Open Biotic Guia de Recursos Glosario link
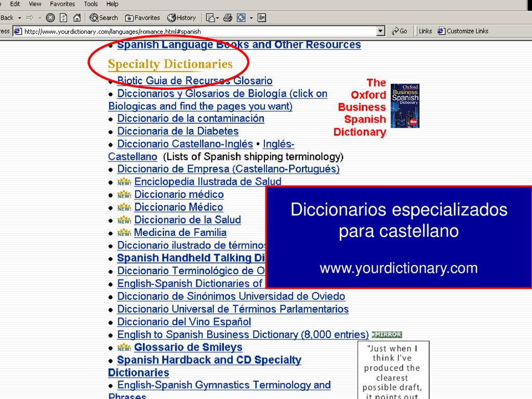The image size is (532, 399). coord(195,81)
